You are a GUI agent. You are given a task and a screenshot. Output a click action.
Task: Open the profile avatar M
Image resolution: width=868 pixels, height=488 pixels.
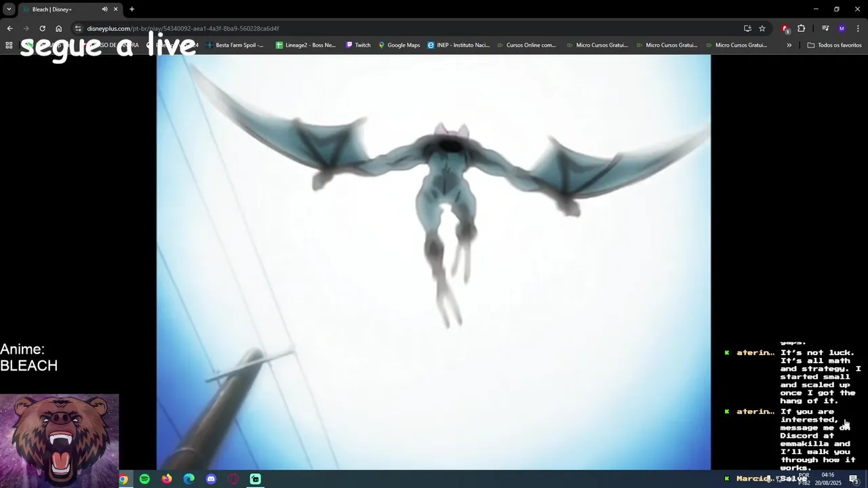tap(842, 28)
